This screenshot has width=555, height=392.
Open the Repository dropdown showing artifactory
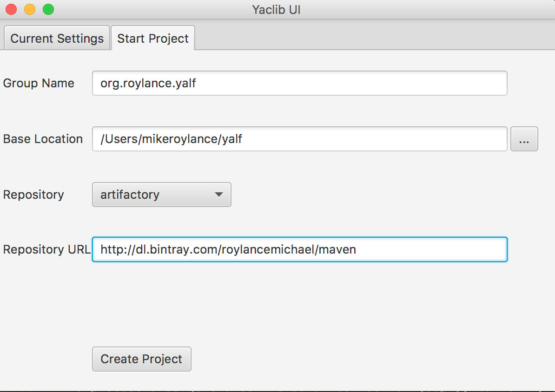(x=162, y=195)
